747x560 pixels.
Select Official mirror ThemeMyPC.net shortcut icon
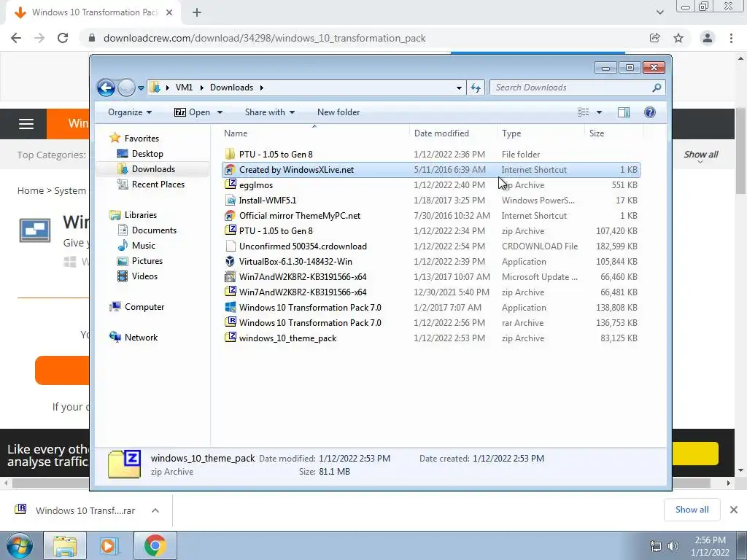(x=230, y=215)
